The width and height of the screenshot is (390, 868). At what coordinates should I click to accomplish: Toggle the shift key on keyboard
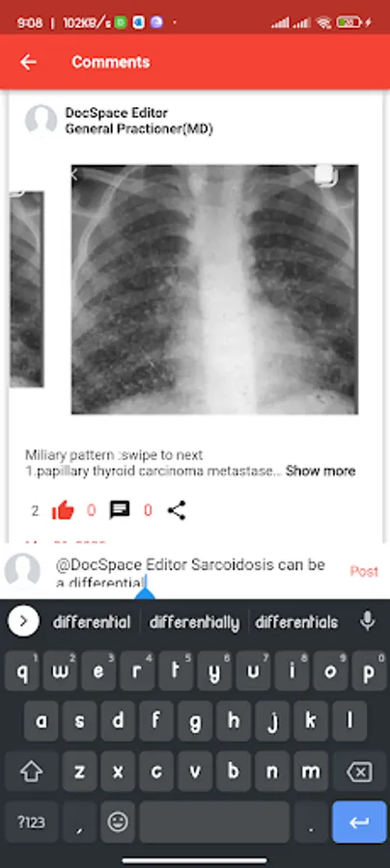click(31, 772)
